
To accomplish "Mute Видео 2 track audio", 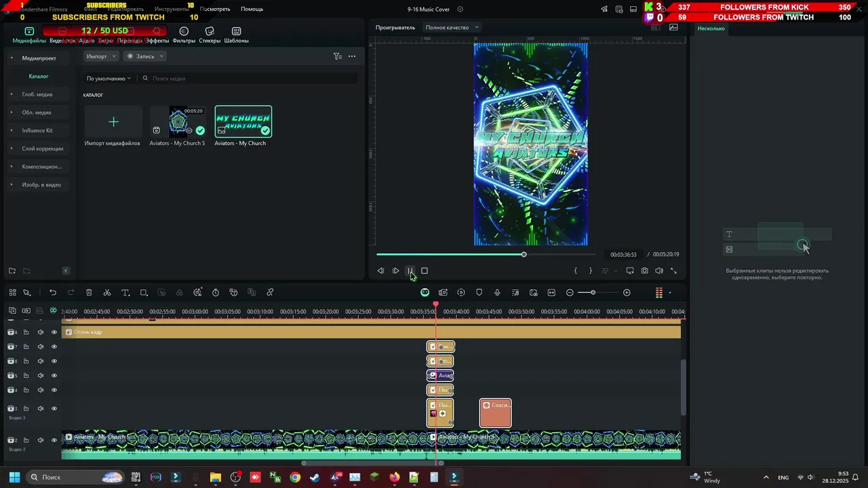I will pos(40,441).
